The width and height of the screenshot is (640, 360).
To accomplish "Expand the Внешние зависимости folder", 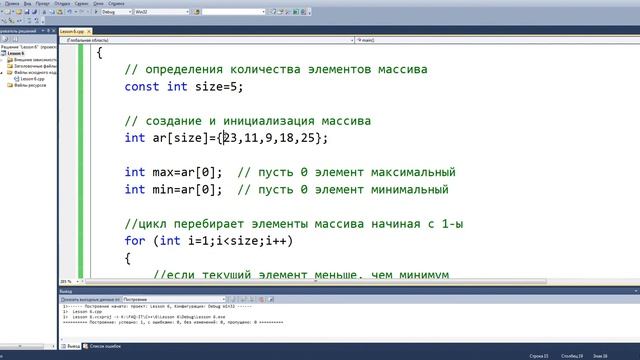I will tap(2, 60).
